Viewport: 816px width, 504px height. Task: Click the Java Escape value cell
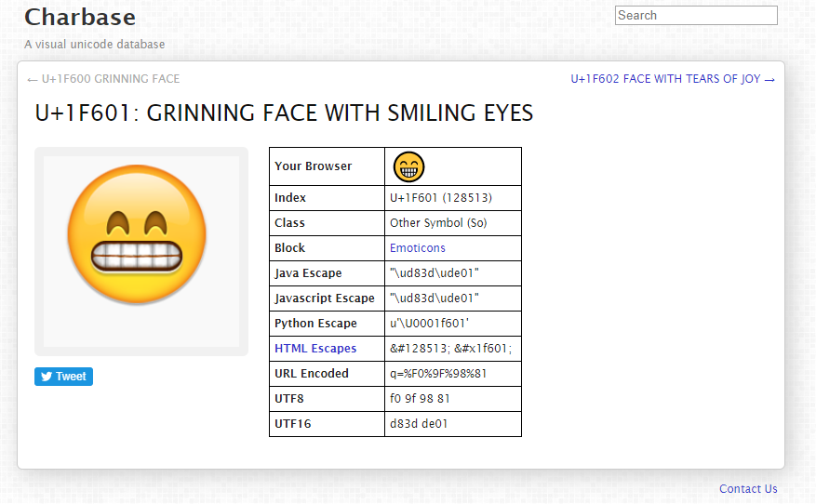click(453, 273)
